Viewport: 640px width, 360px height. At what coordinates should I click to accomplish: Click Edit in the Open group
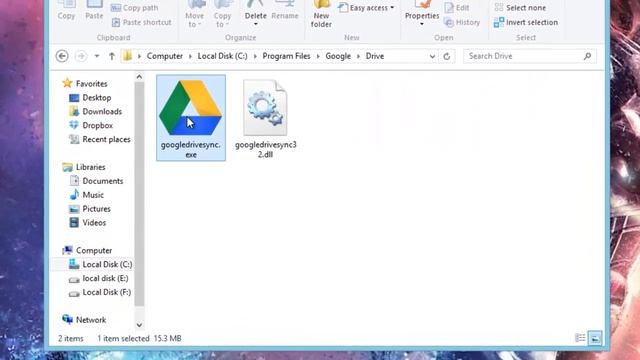pos(457,8)
